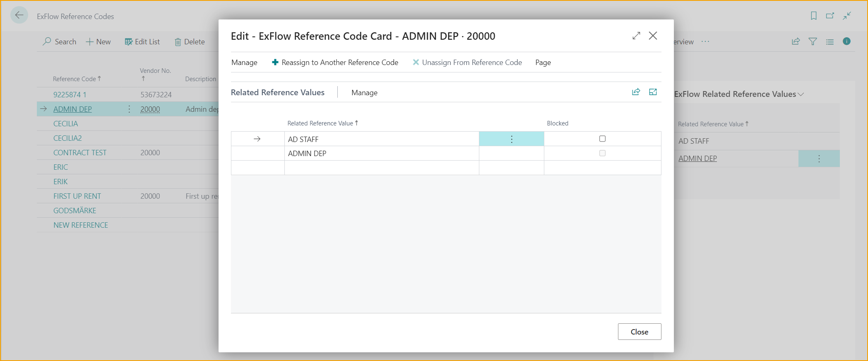Click the list view layout icon
This screenshot has height=361, width=868.
[x=830, y=41]
